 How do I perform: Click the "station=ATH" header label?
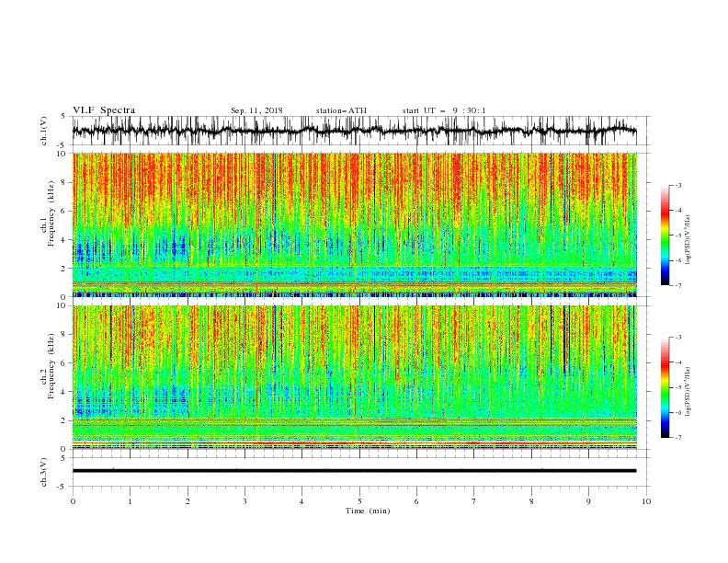coord(341,110)
